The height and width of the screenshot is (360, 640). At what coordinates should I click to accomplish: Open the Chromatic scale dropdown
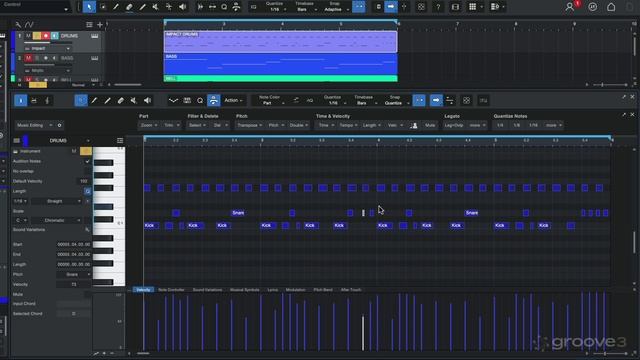[x=57, y=220]
